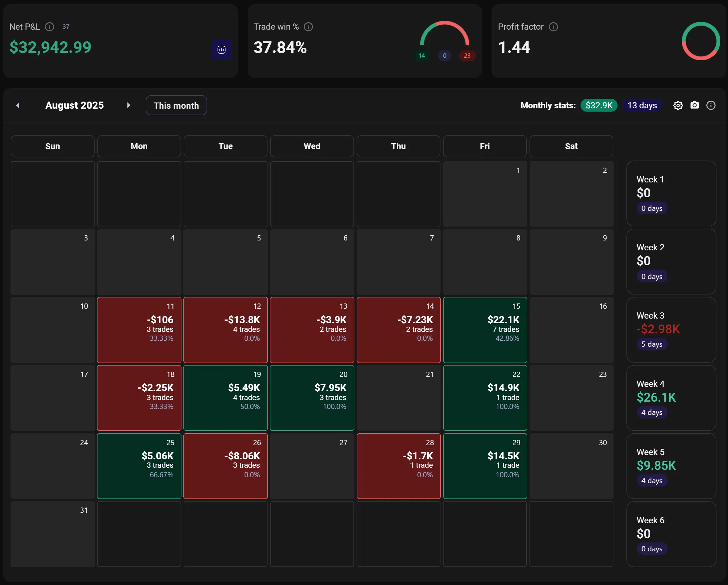
Task: Click the green 14 winners badge
Action: click(422, 56)
